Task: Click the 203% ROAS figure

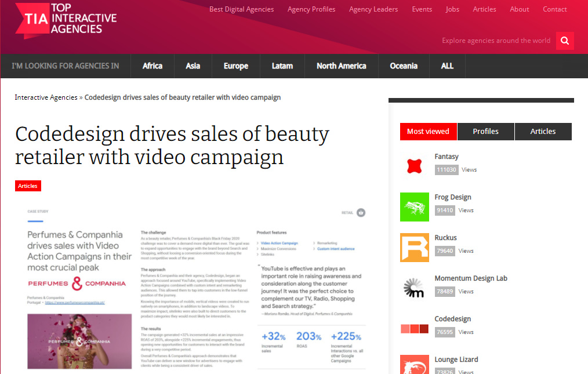Action: coord(308,336)
